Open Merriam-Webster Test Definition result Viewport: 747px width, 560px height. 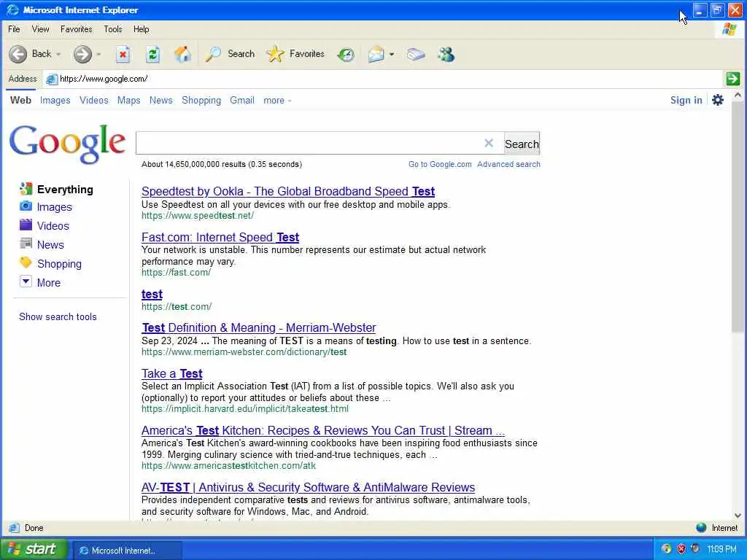[x=259, y=327]
